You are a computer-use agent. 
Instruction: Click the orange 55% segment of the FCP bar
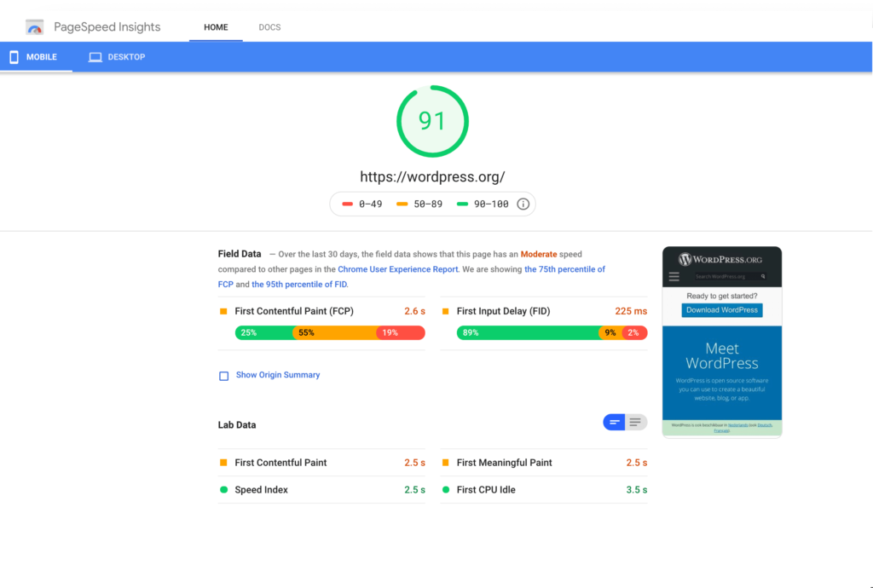(x=334, y=333)
